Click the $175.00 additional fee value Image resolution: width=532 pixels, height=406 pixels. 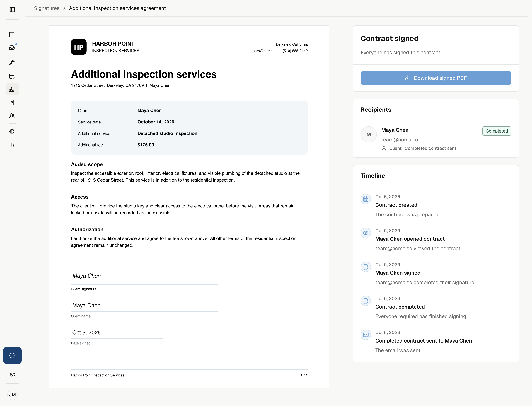pyautogui.click(x=146, y=145)
